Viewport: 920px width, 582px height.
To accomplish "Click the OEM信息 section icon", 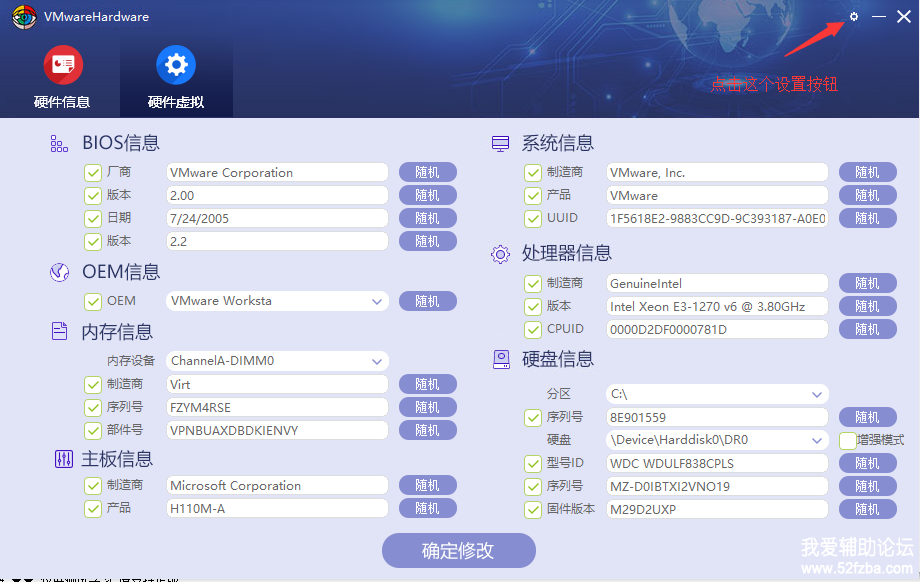I will point(59,272).
